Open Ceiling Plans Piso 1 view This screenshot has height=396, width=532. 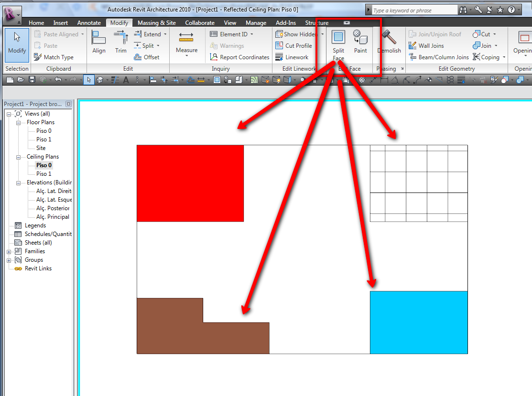(x=44, y=174)
